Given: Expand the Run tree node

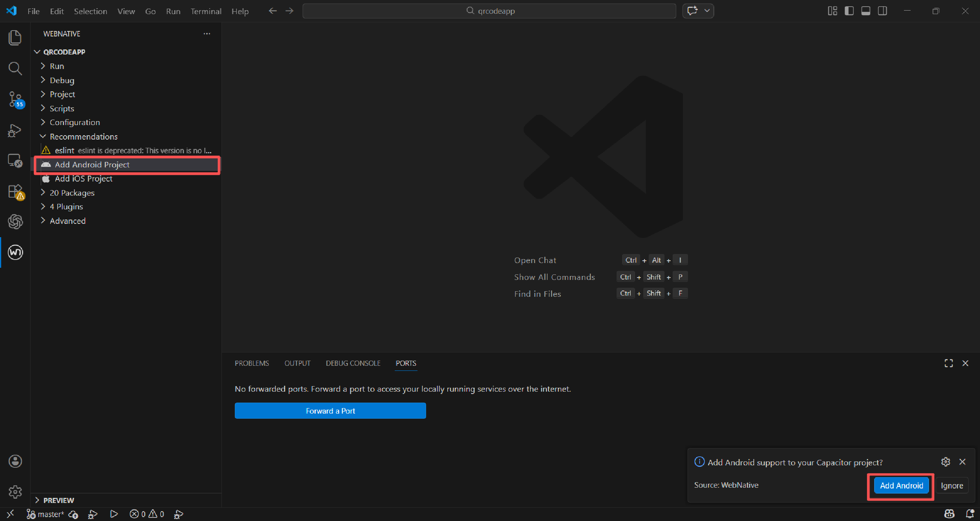Looking at the screenshot, I should pyautogui.click(x=126, y=66).
